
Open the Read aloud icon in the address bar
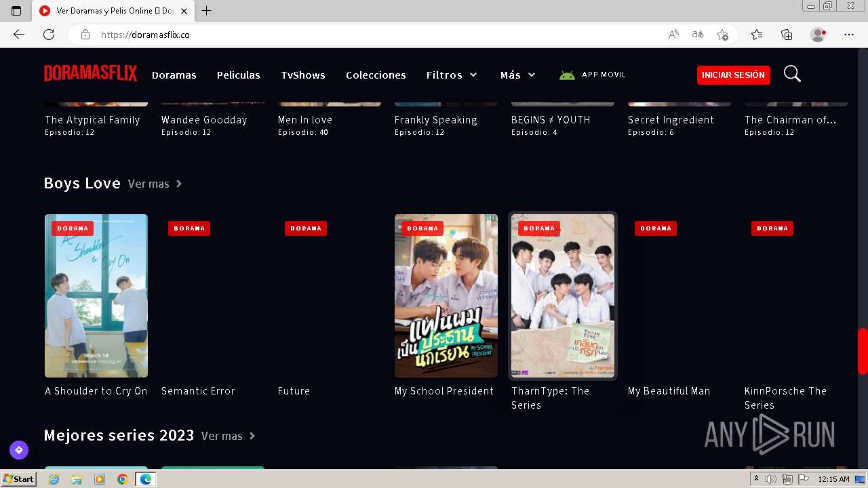[x=673, y=35]
